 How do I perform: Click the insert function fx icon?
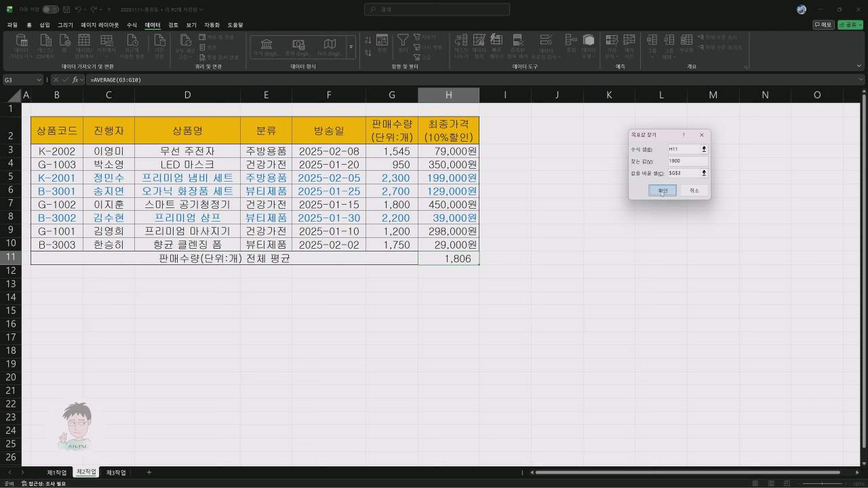click(75, 80)
